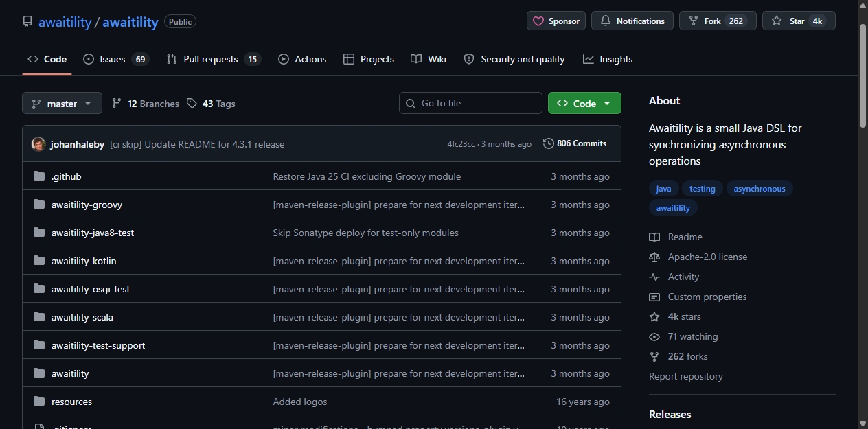This screenshot has width=868, height=429.
Task: Expand the master branch dropdown
Action: [x=62, y=104]
